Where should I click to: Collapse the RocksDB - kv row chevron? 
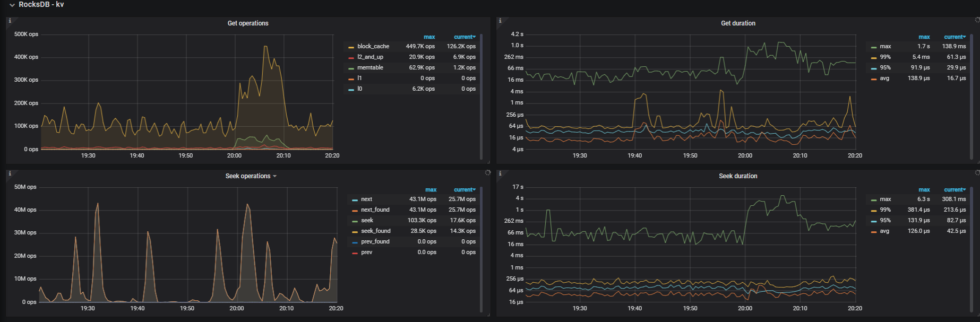point(12,5)
